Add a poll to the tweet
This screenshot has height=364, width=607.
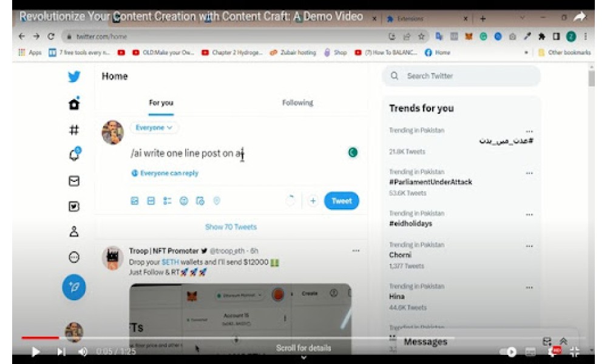tap(168, 201)
